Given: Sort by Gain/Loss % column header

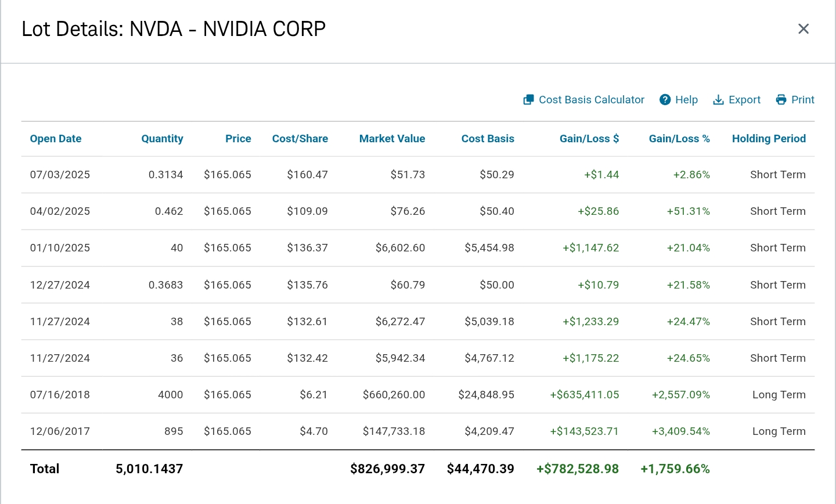Looking at the screenshot, I should point(679,139).
